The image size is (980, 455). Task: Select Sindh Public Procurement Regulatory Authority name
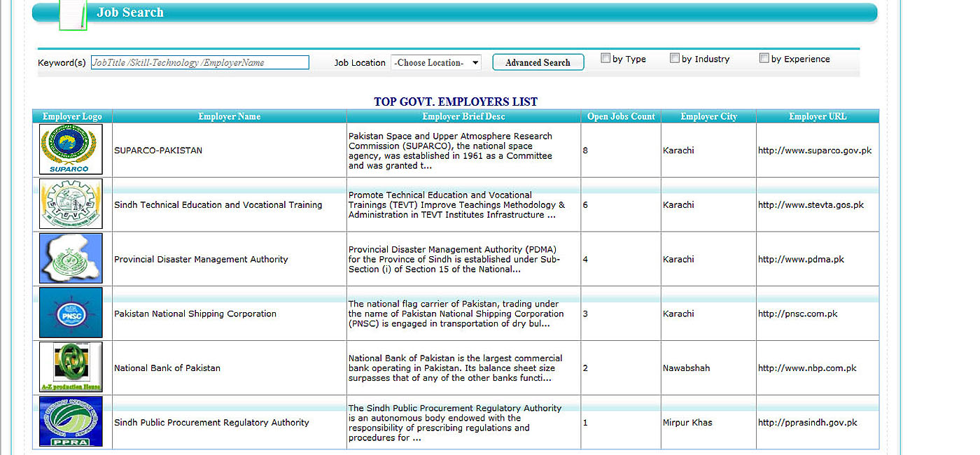[x=211, y=423]
